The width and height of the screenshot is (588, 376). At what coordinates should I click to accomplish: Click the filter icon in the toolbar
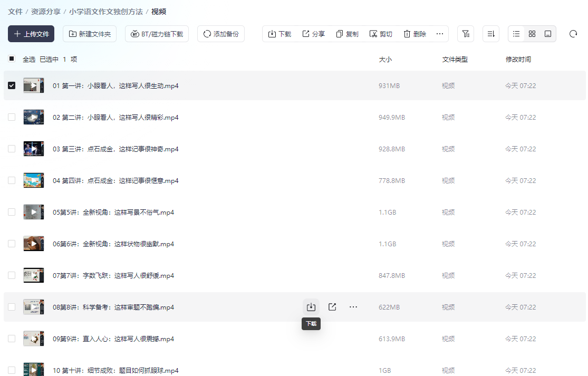pyautogui.click(x=465, y=34)
